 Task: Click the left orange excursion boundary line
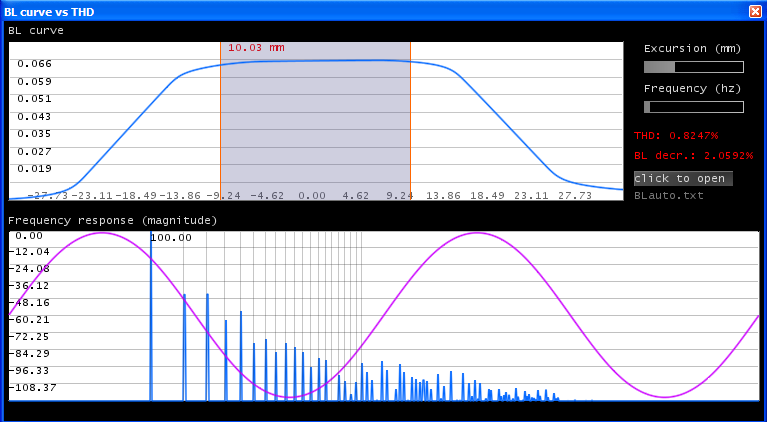[221, 121]
